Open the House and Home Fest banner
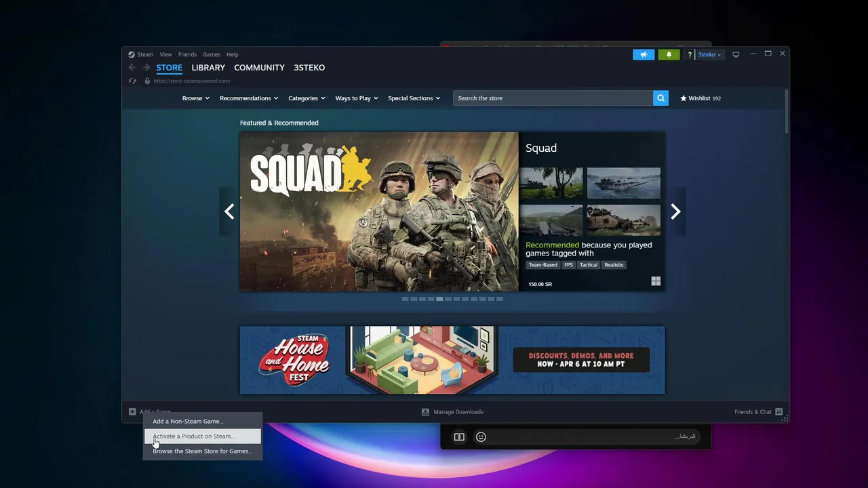This screenshot has width=868, height=488. (x=452, y=360)
